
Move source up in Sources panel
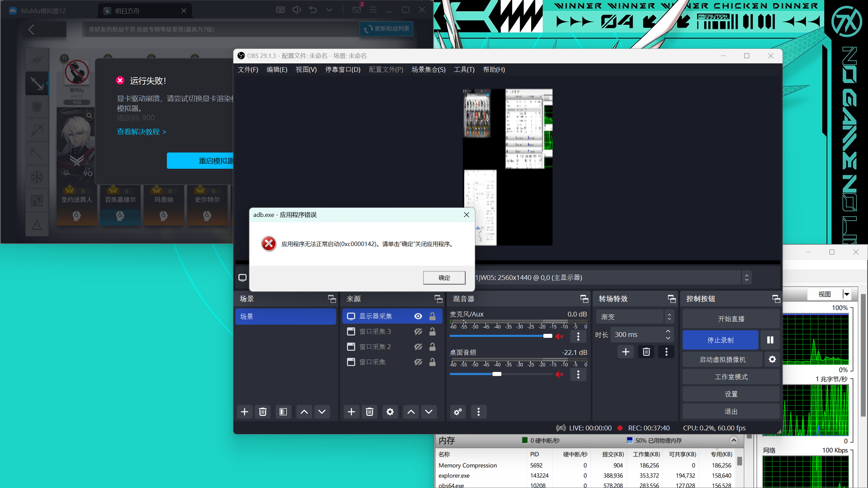411,412
